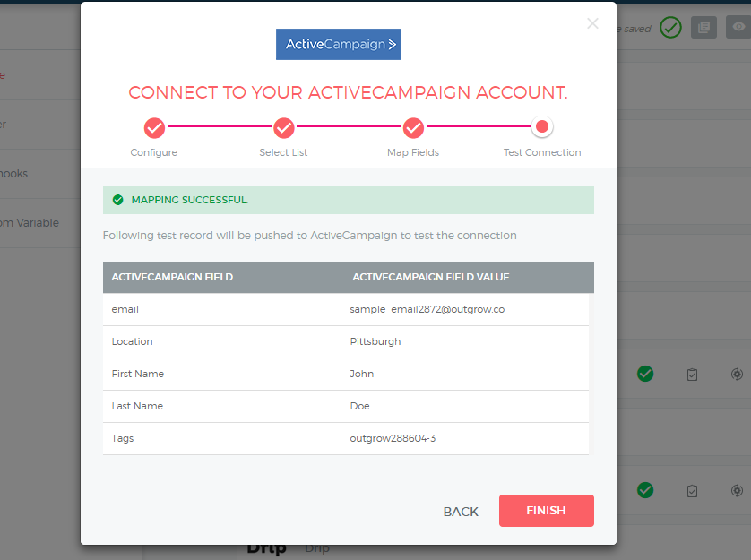This screenshot has height=560, width=751.
Task: Select the Select List step circle
Action: tap(284, 128)
